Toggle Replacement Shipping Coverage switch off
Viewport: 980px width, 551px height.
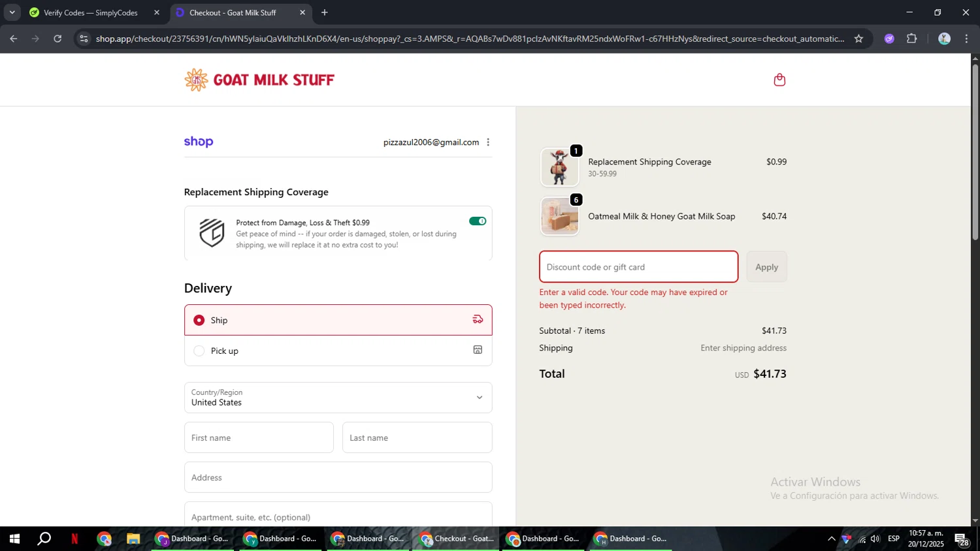(x=478, y=221)
